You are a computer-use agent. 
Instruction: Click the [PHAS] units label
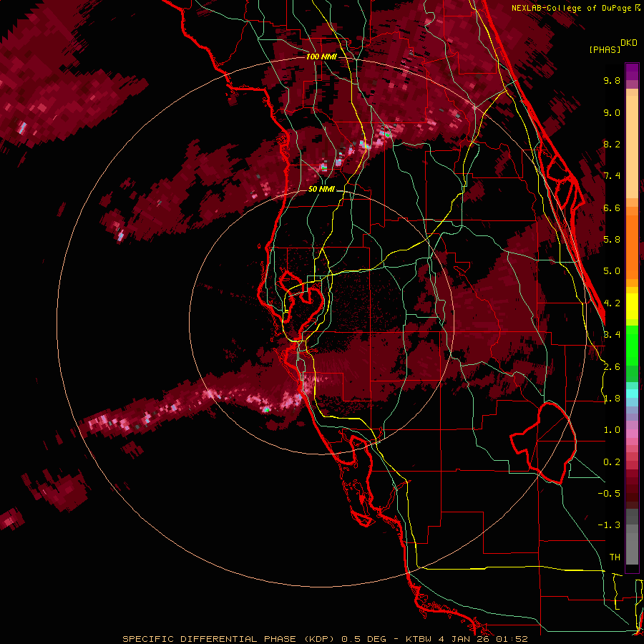(605, 49)
